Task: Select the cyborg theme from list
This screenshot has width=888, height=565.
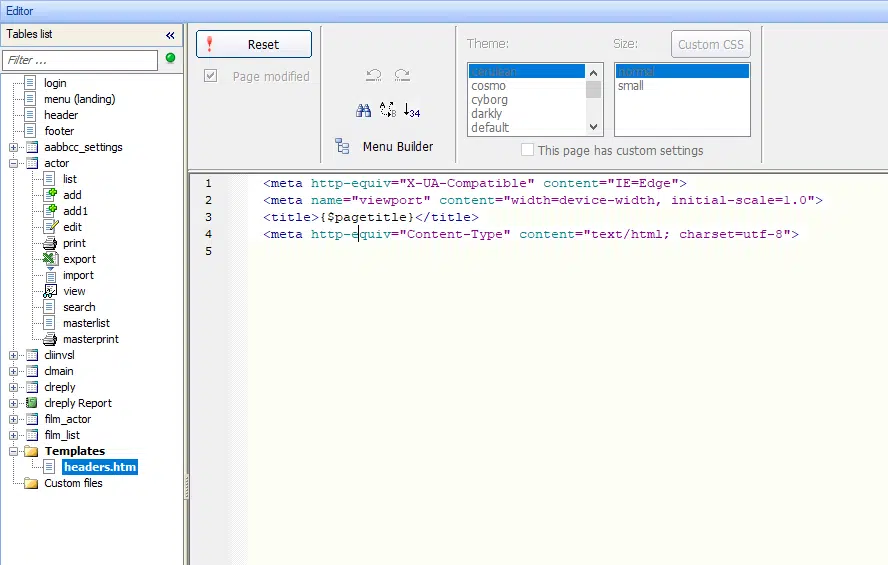Action: (489, 100)
